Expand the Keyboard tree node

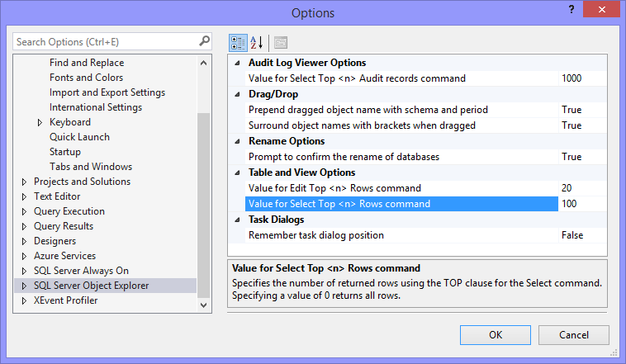click(x=40, y=122)
